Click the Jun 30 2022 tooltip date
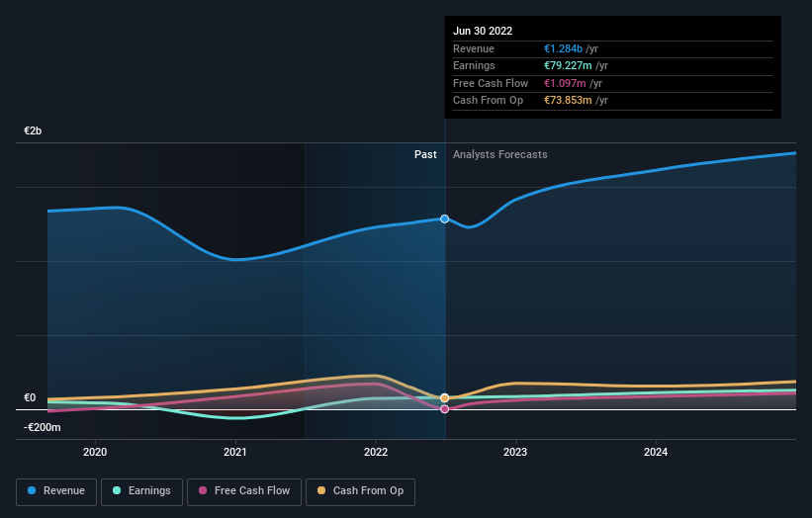The height and width of the screenshot is (518, 812). (483, 31)
